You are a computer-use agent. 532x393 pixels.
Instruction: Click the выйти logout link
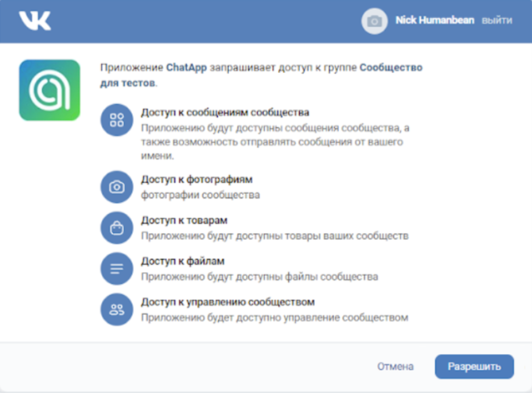[x=497, y=20]
